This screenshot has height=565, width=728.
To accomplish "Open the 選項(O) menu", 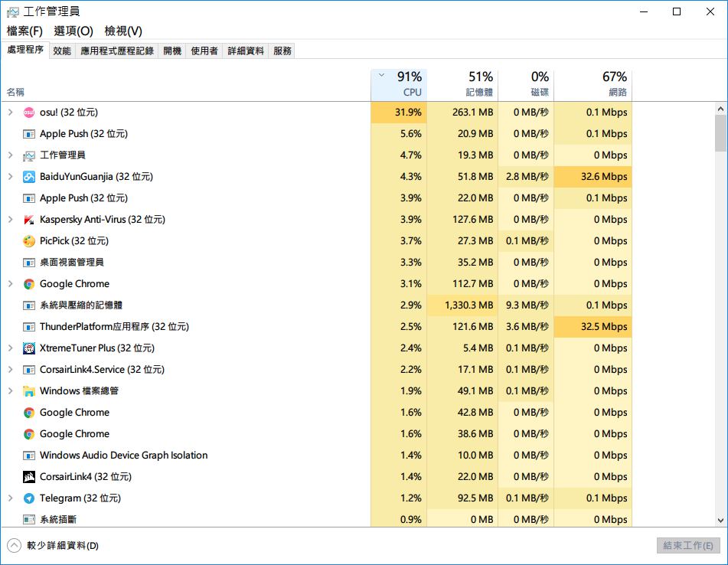I will pyautogui.click(x=73, y=31).
